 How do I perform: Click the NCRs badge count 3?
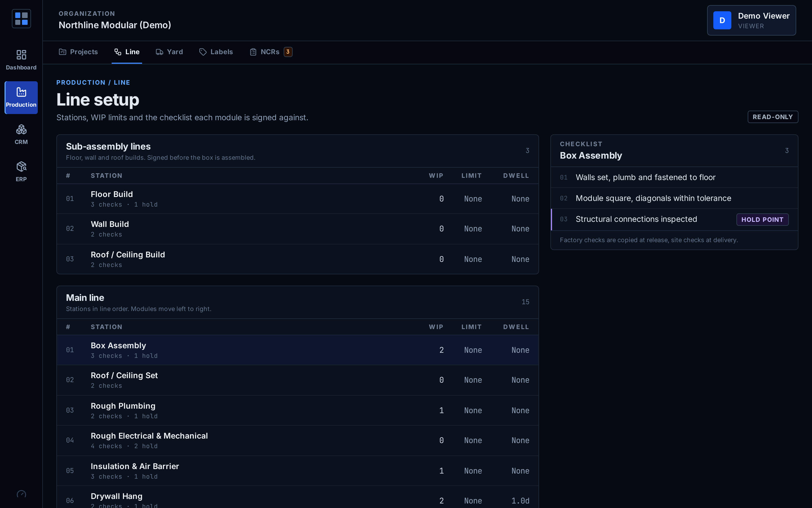pyautogui.click(x=288, y=52)
